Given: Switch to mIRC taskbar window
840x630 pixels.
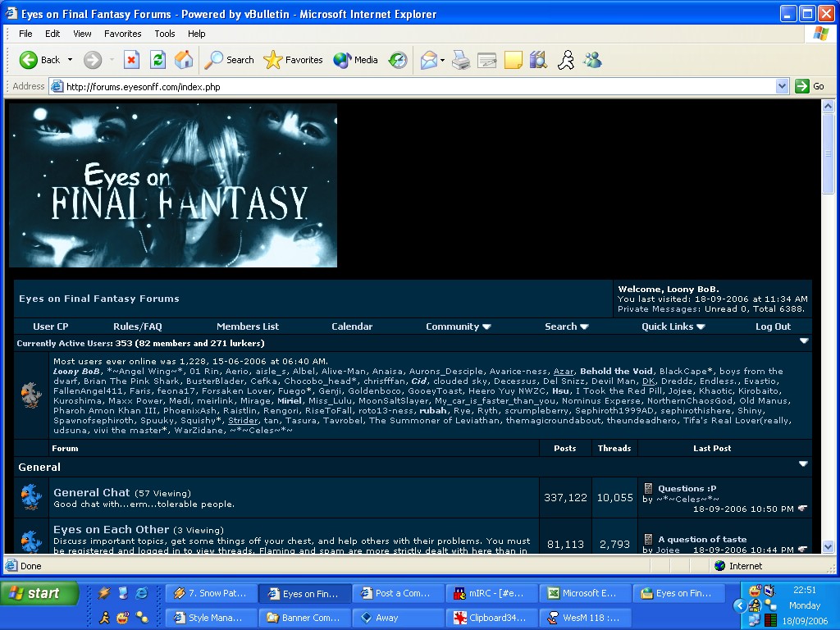Looking at the screenshot, I should (x=492, y=593).
